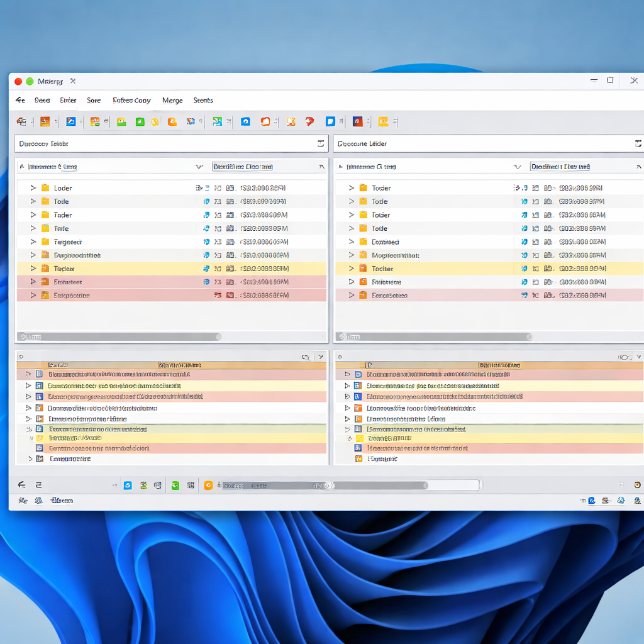Open the Modified Date column header dropdown
Viewport: 644px width, 644px height.
[321, 166]
